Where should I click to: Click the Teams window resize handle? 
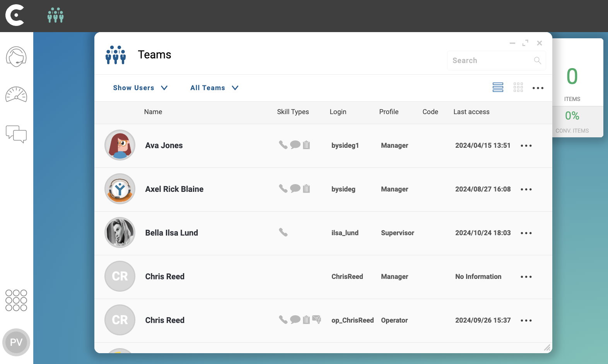547,348
